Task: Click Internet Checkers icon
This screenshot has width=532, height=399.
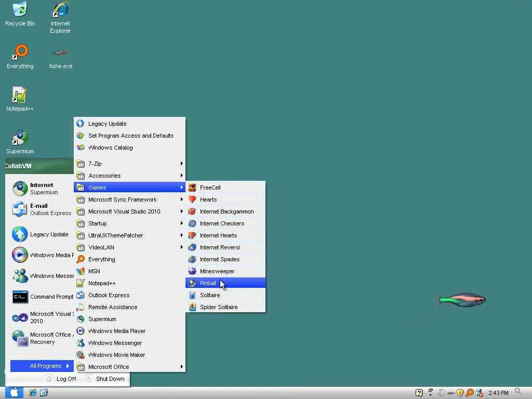Action: [192, 223]
